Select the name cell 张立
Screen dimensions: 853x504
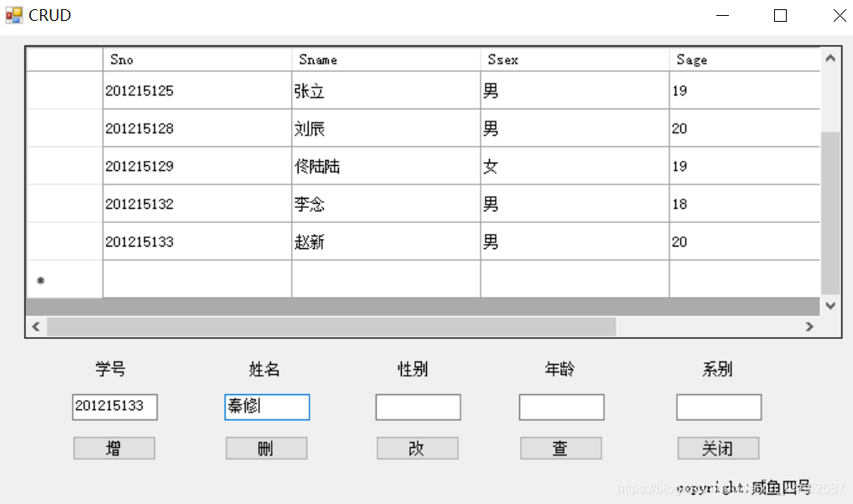386,91
